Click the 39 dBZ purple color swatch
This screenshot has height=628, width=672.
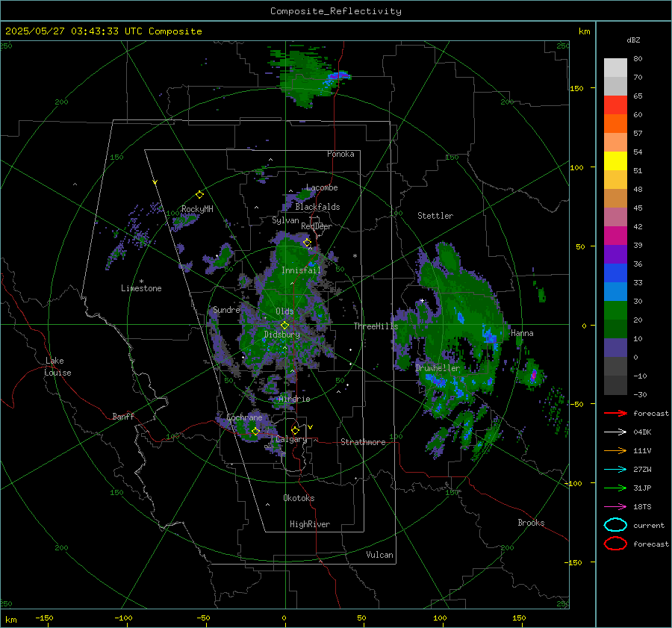[615, 254]
